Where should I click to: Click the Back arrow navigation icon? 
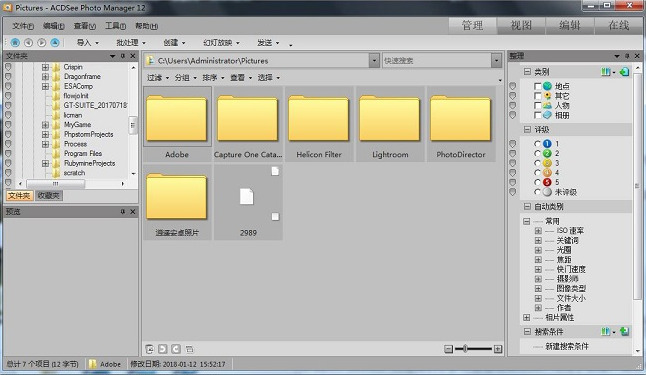click(x=28, y=42)
